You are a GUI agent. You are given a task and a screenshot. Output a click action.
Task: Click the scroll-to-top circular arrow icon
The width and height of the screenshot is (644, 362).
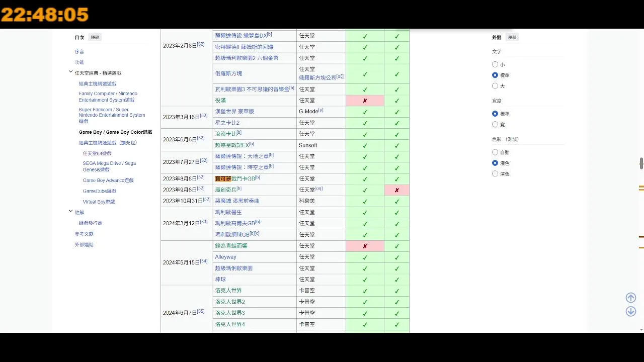click(x=631, y=298)
